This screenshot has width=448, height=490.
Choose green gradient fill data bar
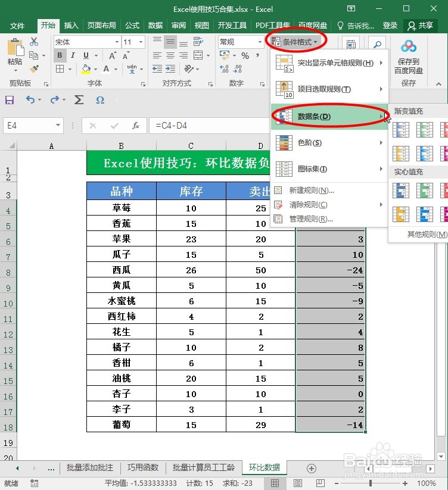[x=425, y=130]
